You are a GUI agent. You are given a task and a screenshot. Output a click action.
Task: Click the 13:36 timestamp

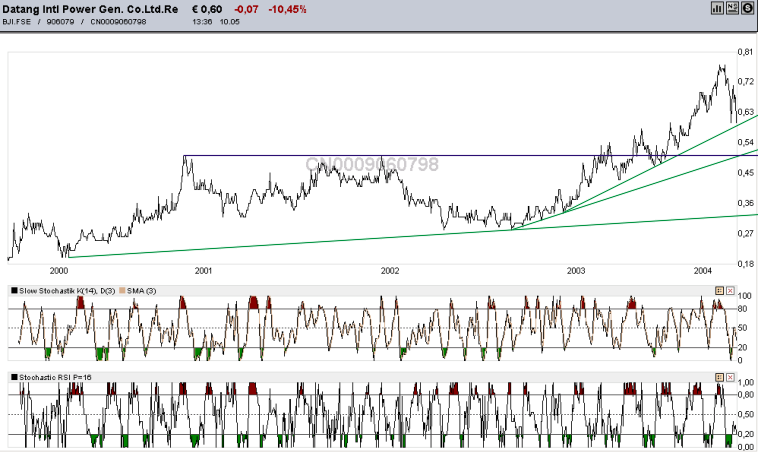point(202,22)
